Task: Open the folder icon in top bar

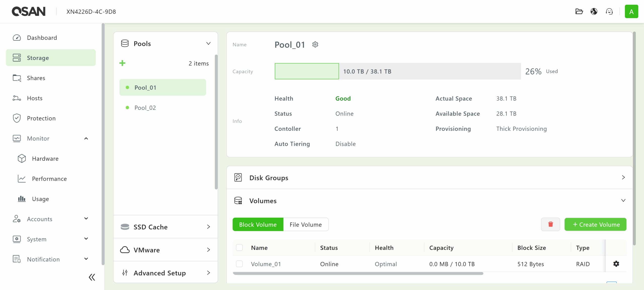Action: [579, 12]
